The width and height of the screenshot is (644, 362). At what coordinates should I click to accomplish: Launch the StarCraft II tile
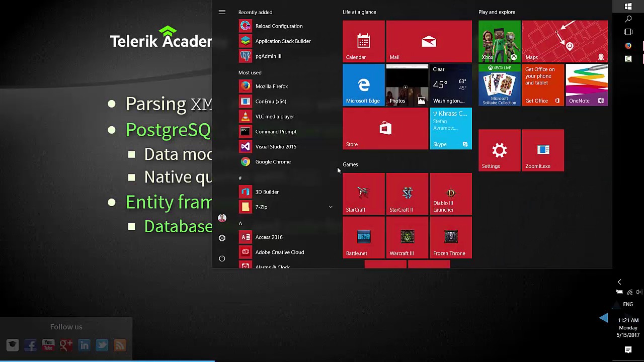point(407,194)
